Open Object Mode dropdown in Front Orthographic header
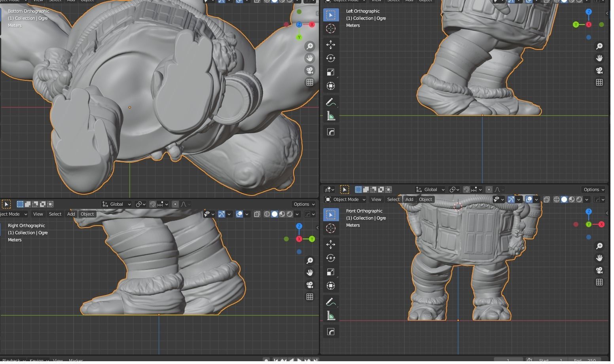 [x=345, y=200]
